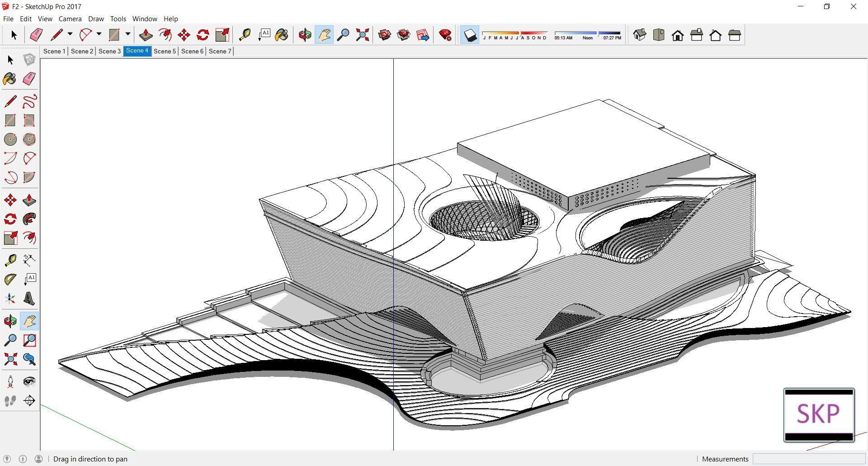Switch to Front view house icon

[x=678, y=35]
